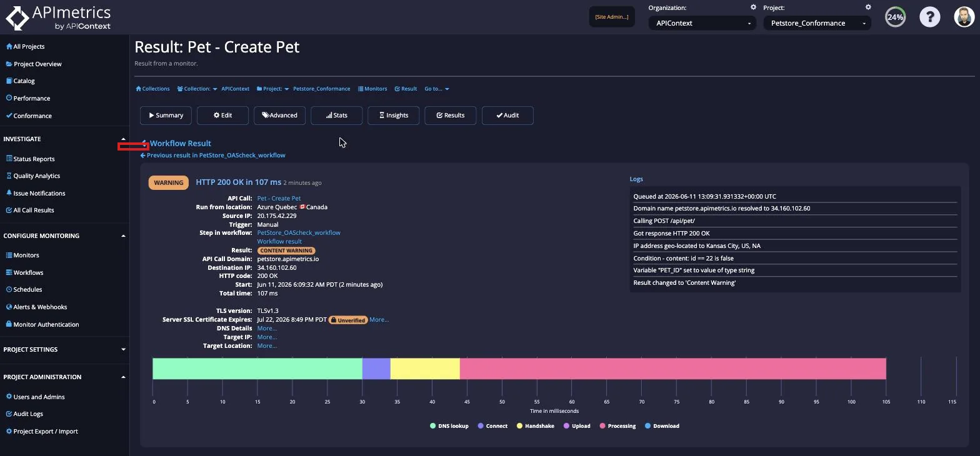The image size is (980, 456).
Task: Toggle DNS lookup legend entry
Action: click(x=449, y=426)
